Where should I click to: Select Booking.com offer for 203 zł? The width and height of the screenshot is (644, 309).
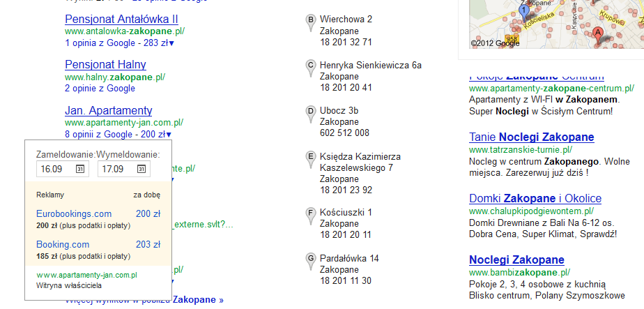62,244
